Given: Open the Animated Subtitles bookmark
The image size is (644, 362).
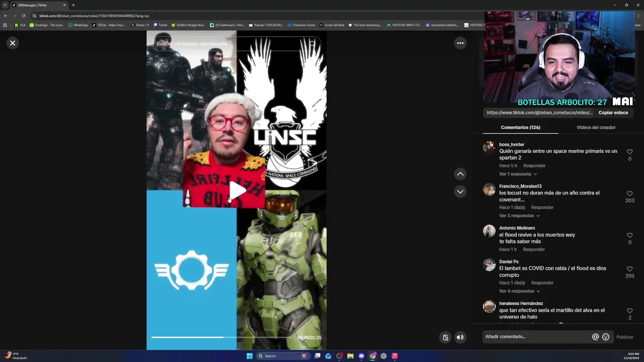Looking at the screenshot, I should click(x=442, y=25).
